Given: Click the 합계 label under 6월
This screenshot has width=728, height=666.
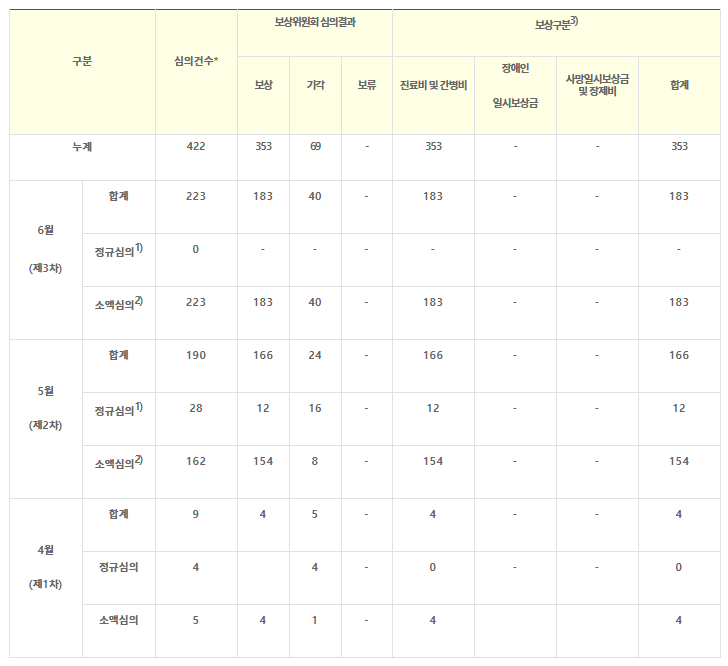Looking at the screenshot, I should click(118, 196).
